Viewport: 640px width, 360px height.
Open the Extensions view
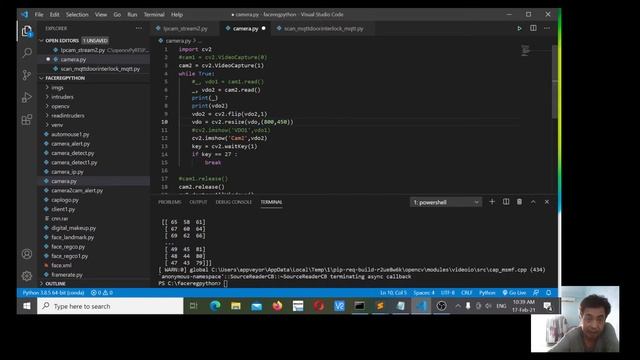tap(27, 120)
